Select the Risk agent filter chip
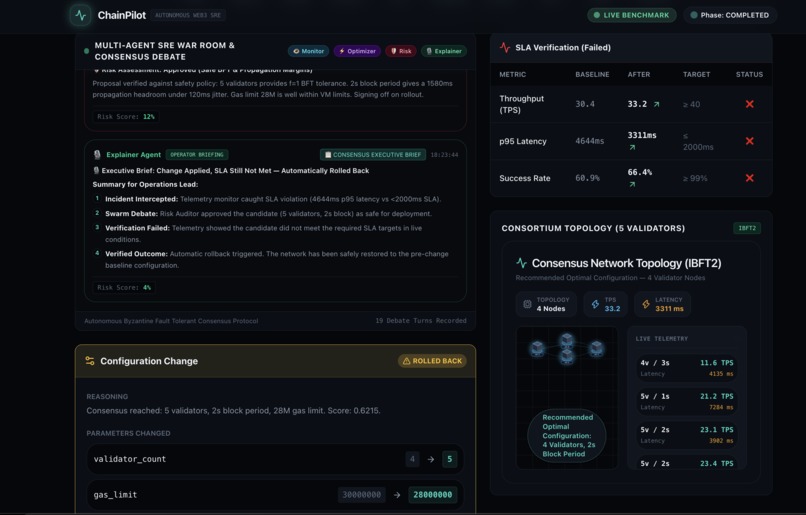This screenshot has height=515, width=806. [x=400, y=51]
